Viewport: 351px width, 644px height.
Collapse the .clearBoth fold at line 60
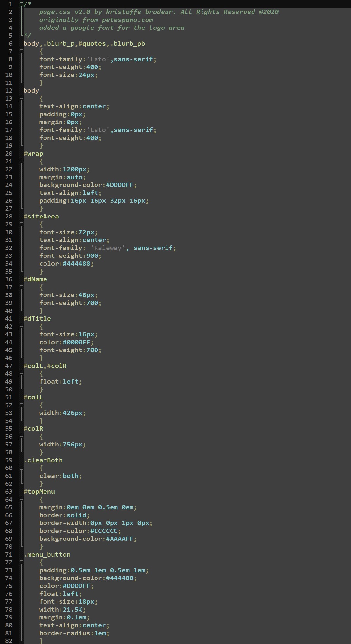[x=21, y=468]
